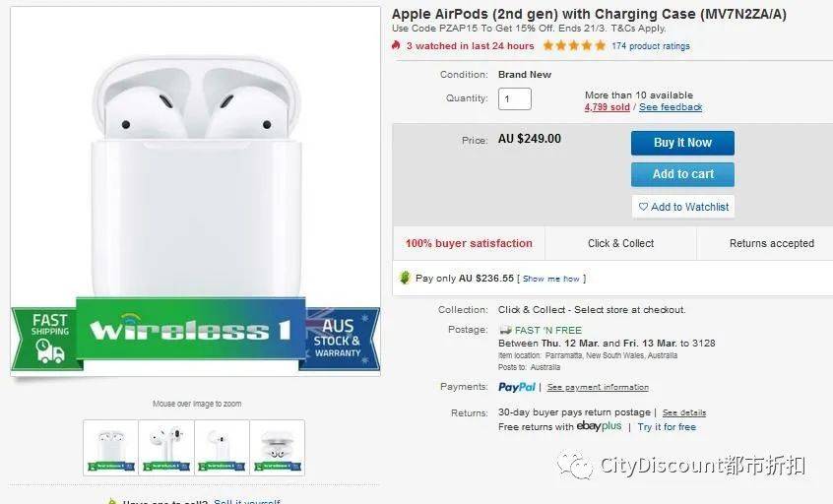Add the AirPods to cart

682,174
